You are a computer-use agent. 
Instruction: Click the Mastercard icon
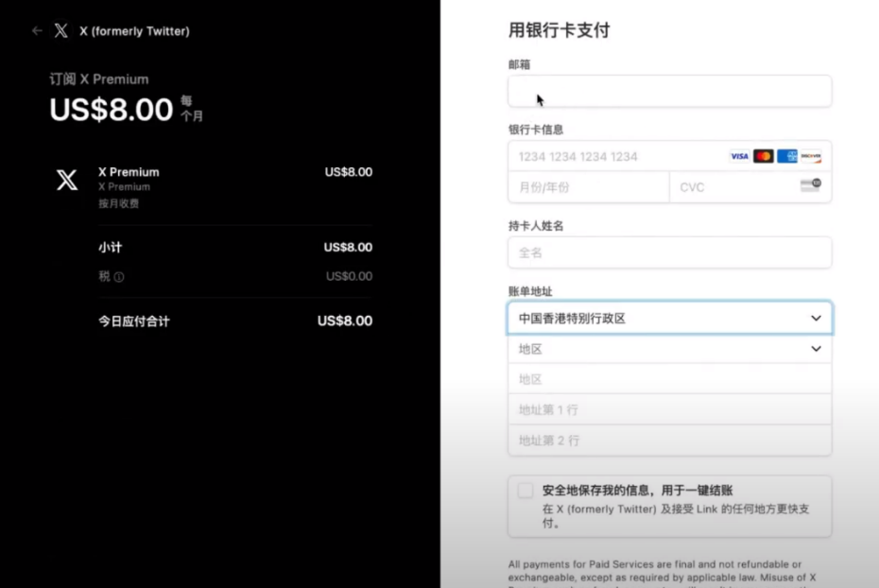[764, 156]
